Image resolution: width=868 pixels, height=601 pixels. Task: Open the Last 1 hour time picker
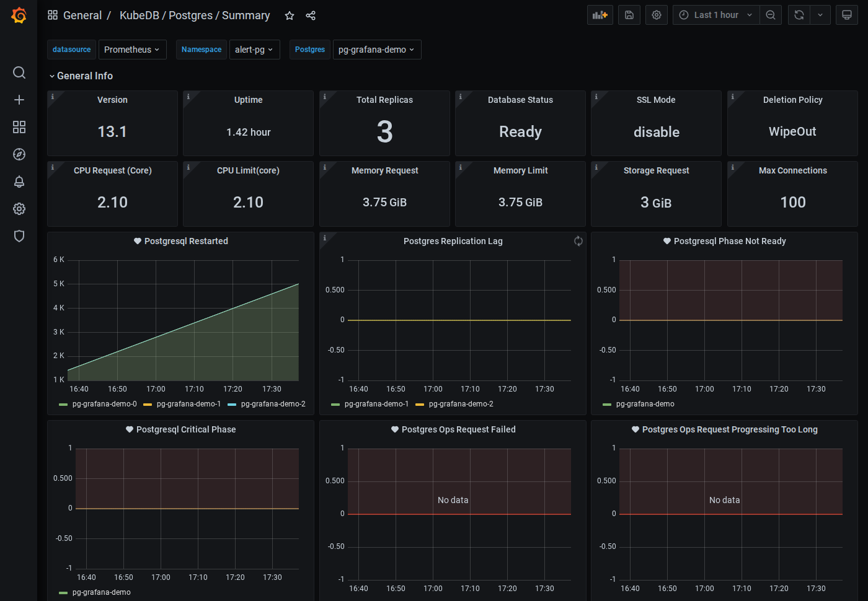pos(716,15)
